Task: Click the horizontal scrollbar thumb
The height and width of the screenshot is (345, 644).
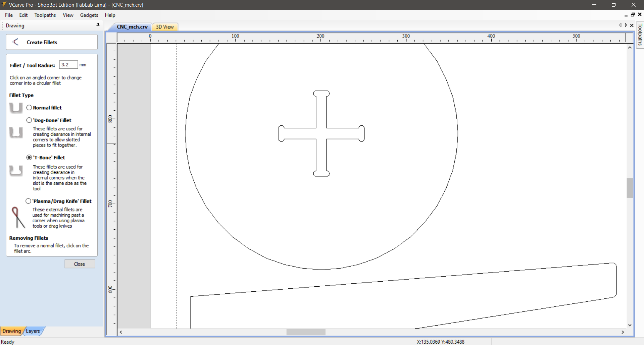Action: pyautogui.click(x=306, y=332)
